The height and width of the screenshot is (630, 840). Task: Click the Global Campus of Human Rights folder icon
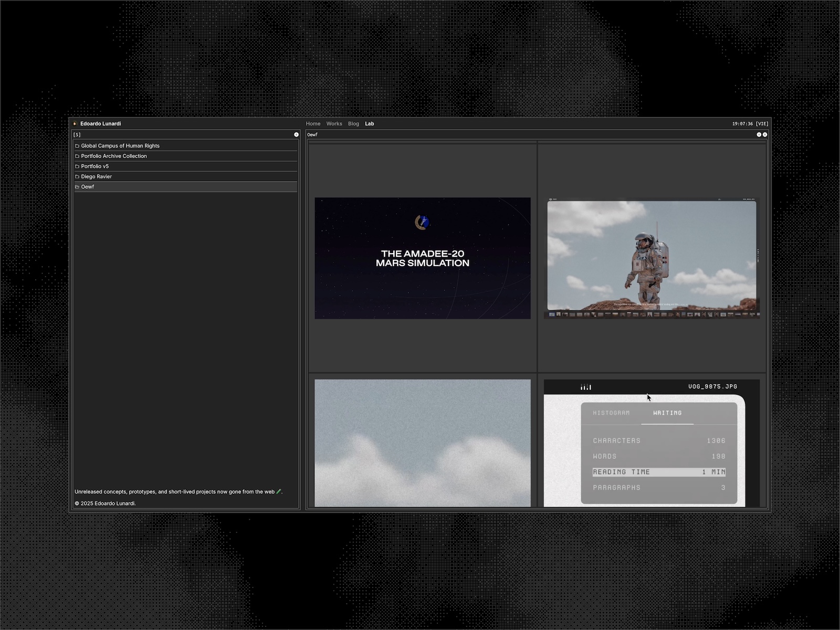[x=77, y=146]
